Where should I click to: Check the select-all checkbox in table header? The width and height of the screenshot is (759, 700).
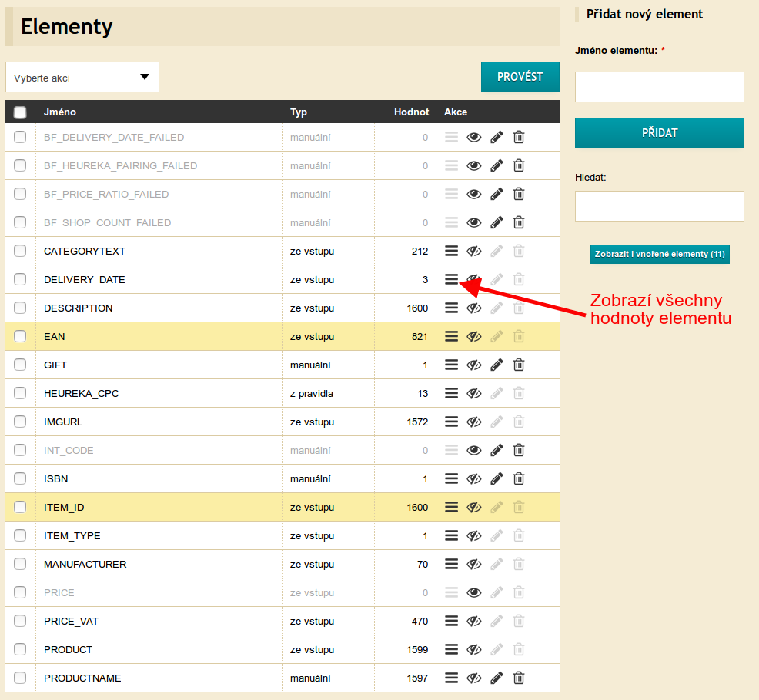20,112
